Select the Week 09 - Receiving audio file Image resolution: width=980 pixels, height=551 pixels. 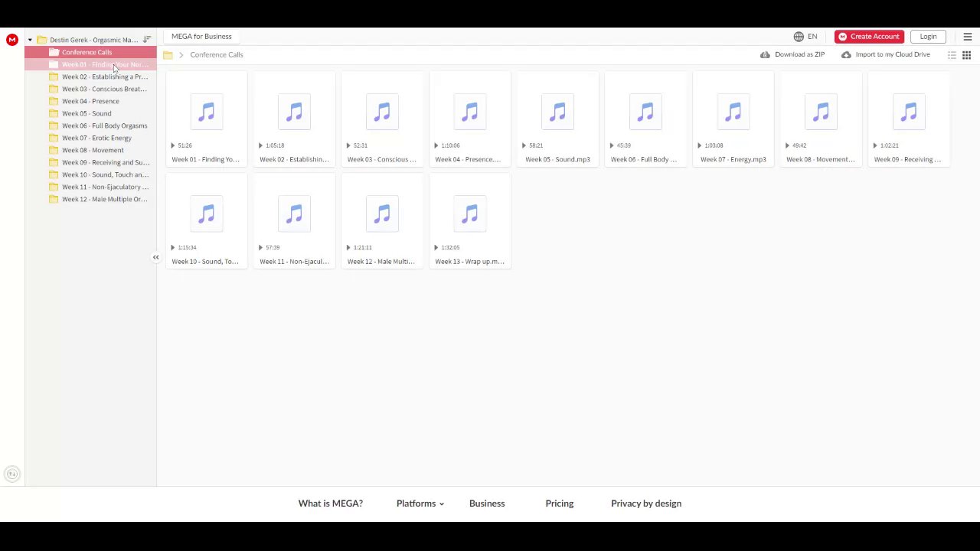point(909,120)
